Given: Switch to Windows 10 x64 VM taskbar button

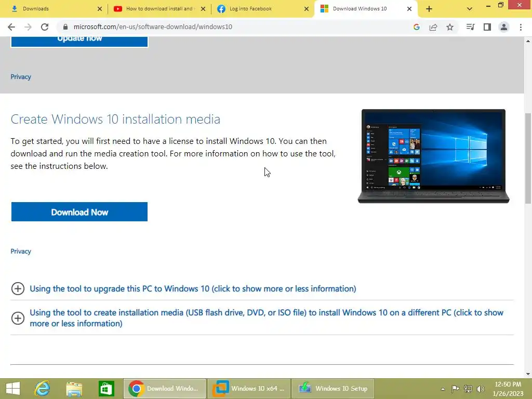Looking at the screenshot, I should [249, 389].
